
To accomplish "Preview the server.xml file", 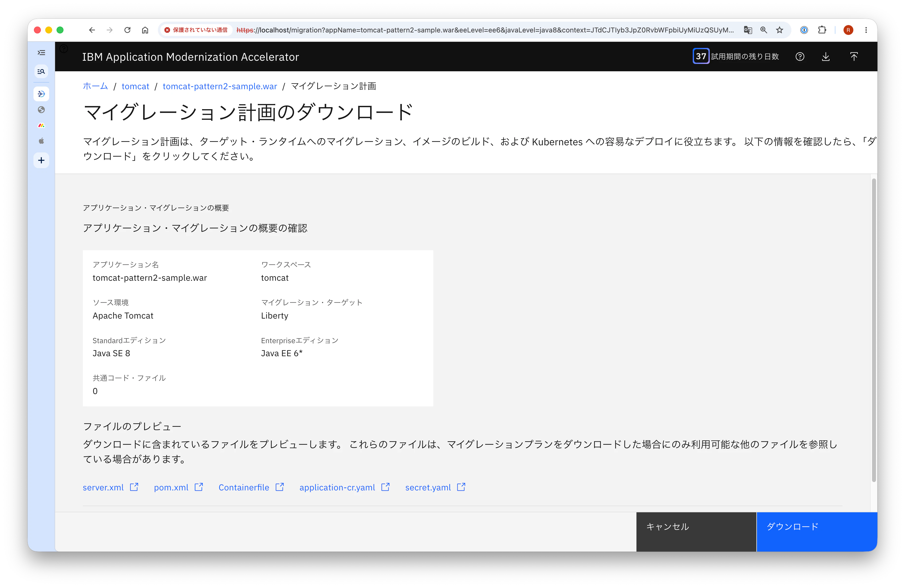I will 111,487.
